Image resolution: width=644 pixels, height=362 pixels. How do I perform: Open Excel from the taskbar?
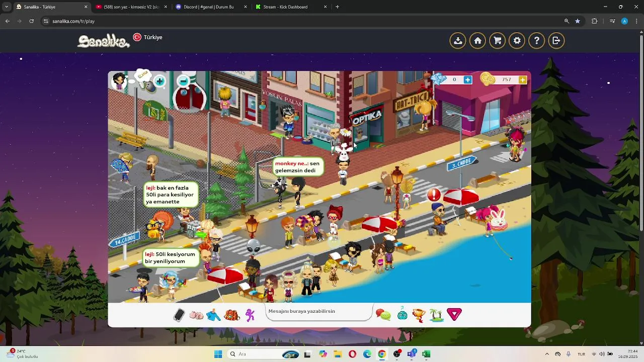point(426,354)
